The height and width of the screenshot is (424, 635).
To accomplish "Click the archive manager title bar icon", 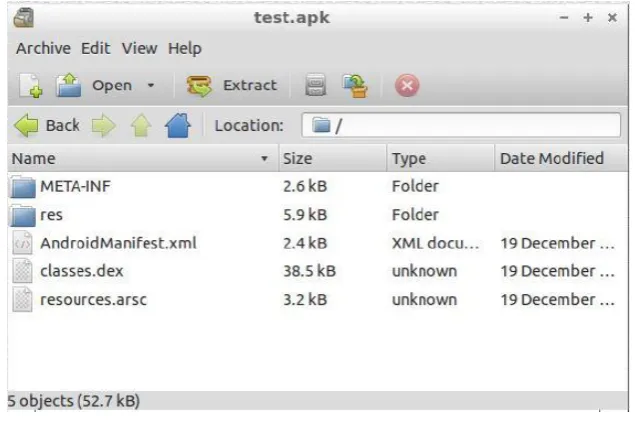I will tap(23, 18).
